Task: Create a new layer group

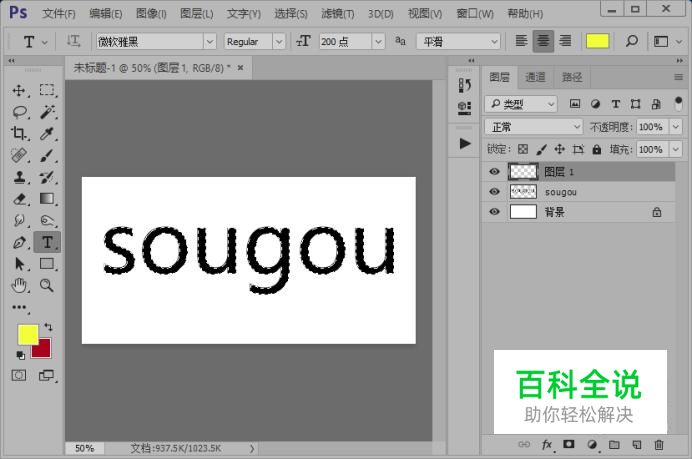Action: [x=614, y=444]
